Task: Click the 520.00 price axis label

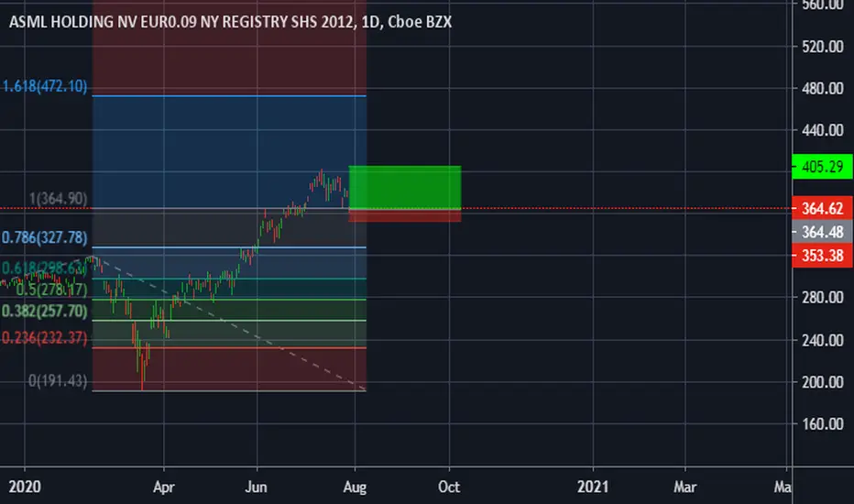Action: click(823, 47)
